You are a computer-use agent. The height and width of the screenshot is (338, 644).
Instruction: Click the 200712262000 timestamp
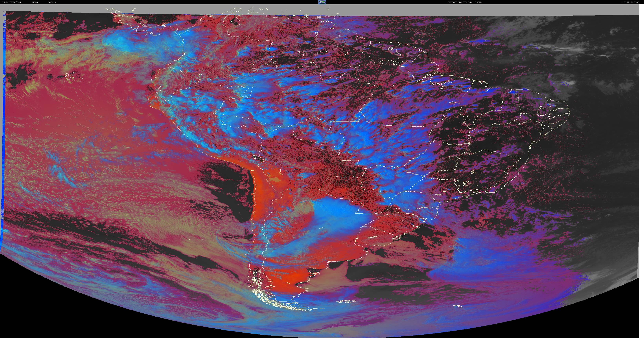pos(630,2)
